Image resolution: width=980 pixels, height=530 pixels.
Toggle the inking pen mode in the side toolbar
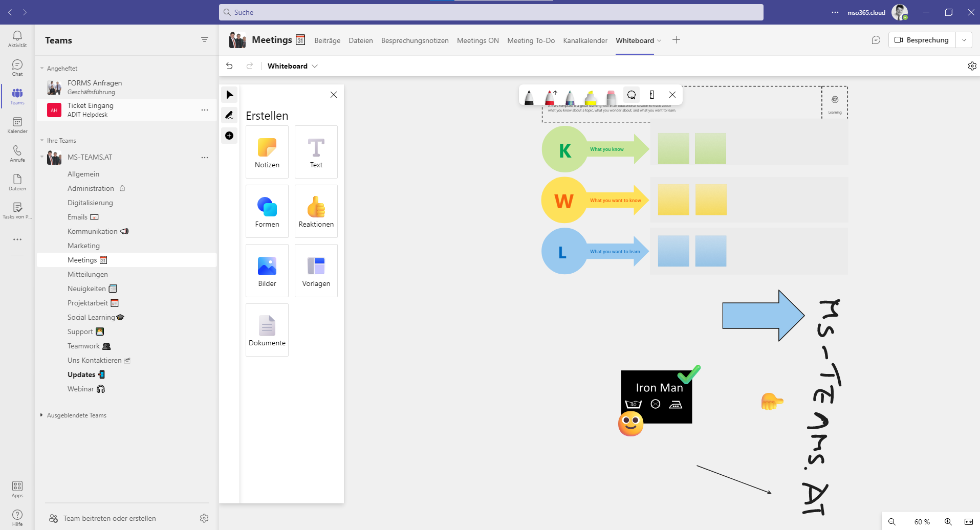(x=229, y=115)
